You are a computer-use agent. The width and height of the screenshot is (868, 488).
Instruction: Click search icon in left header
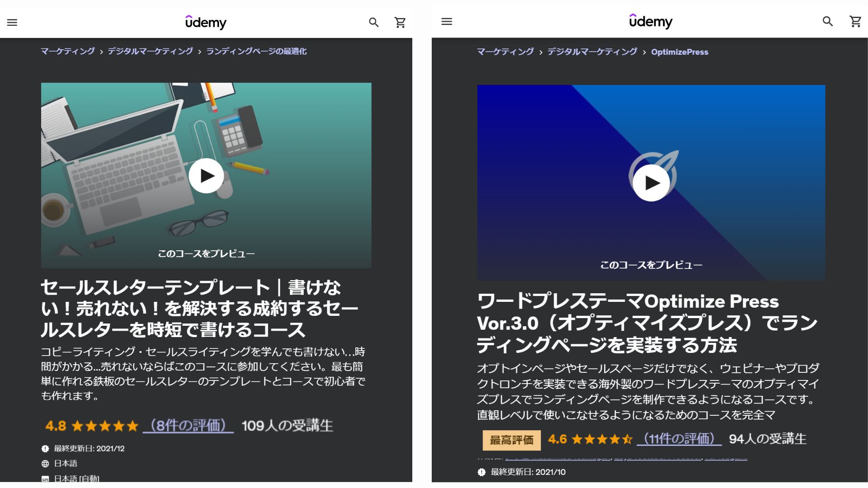[373, 23]
